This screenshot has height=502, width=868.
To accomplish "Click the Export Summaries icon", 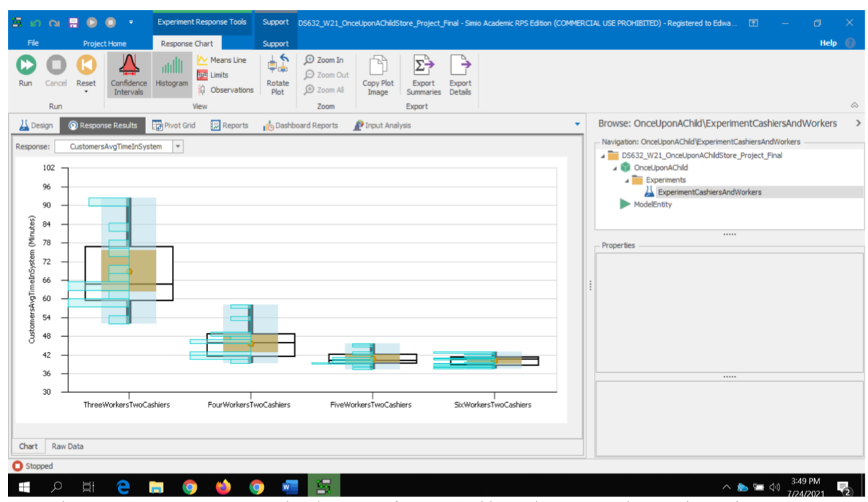I will tap(424, 65).
